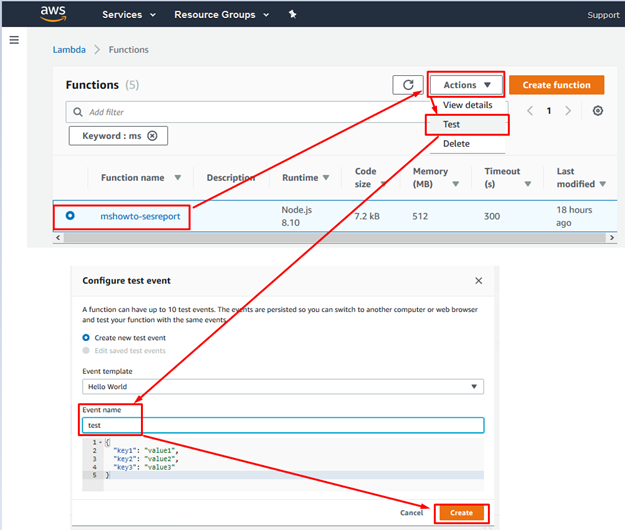Click the Description column header
This screenshot has width=625, height=530.
(x=231, y=177)
